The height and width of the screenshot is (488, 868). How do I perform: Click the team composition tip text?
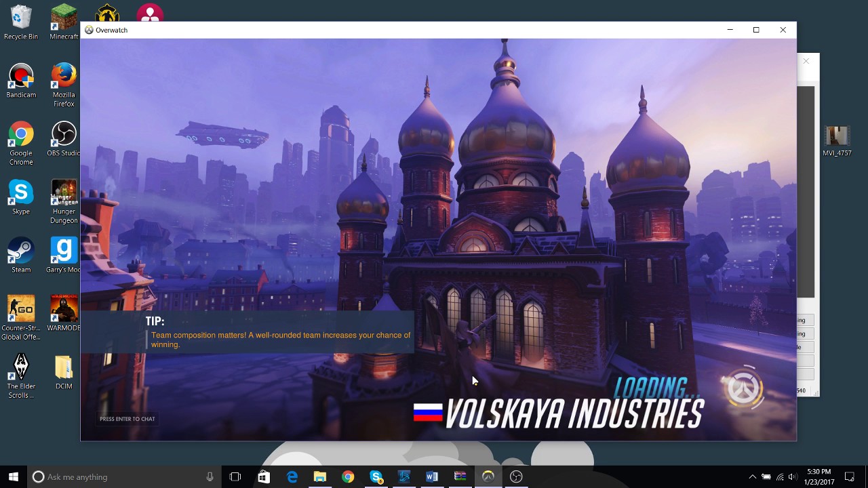click(281, 340)
